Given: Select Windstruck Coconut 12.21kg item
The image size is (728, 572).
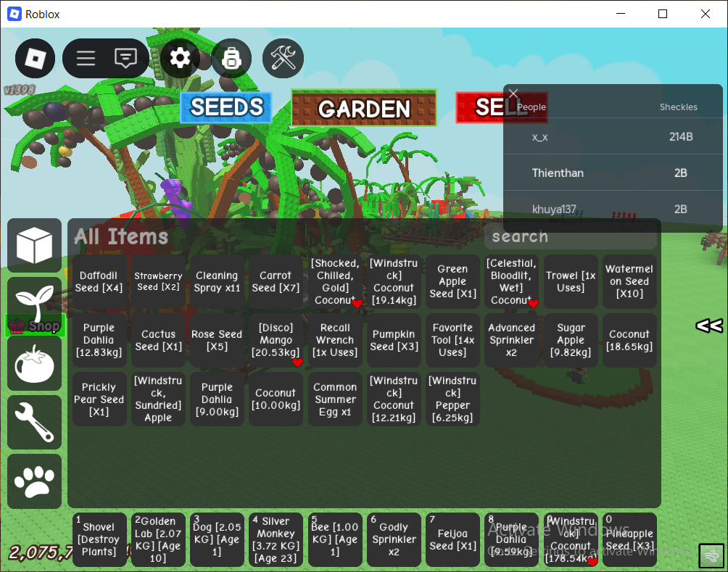Looking at the screenshot, I should point(394,399).
